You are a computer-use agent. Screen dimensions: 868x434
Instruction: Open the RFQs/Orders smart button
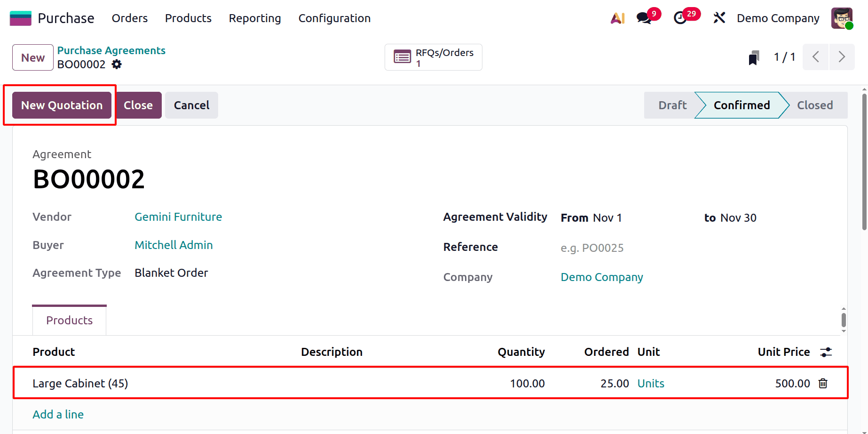433,57
